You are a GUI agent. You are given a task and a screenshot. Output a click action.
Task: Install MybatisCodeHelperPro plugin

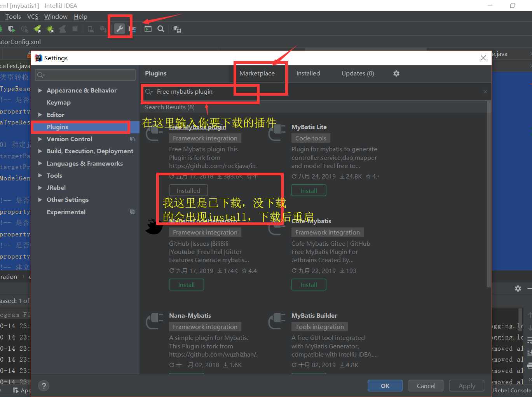[187, 285]
